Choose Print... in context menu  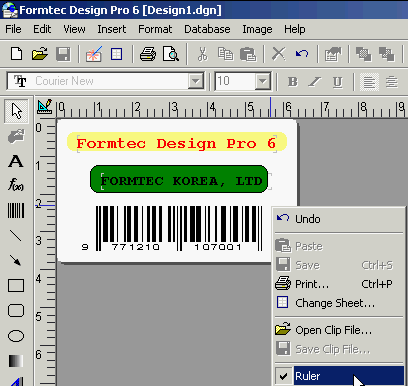339,284
